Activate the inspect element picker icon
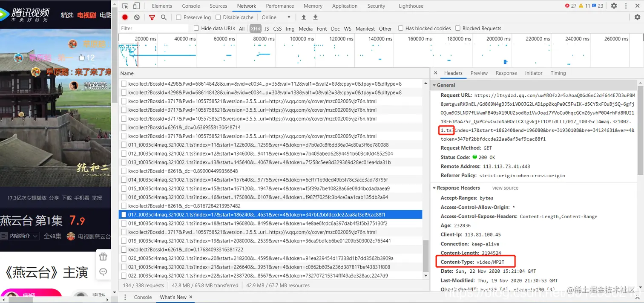The width and height of the screenshot is (644, 303). pos(125,6)
